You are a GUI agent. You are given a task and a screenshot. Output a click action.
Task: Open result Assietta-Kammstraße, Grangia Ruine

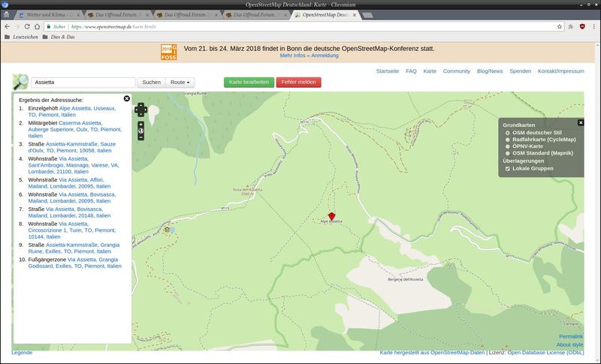(x=74, y=248)
